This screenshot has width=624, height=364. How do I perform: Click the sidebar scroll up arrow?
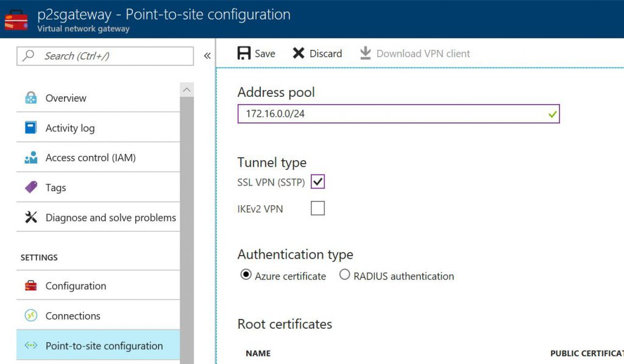point(186,90)
